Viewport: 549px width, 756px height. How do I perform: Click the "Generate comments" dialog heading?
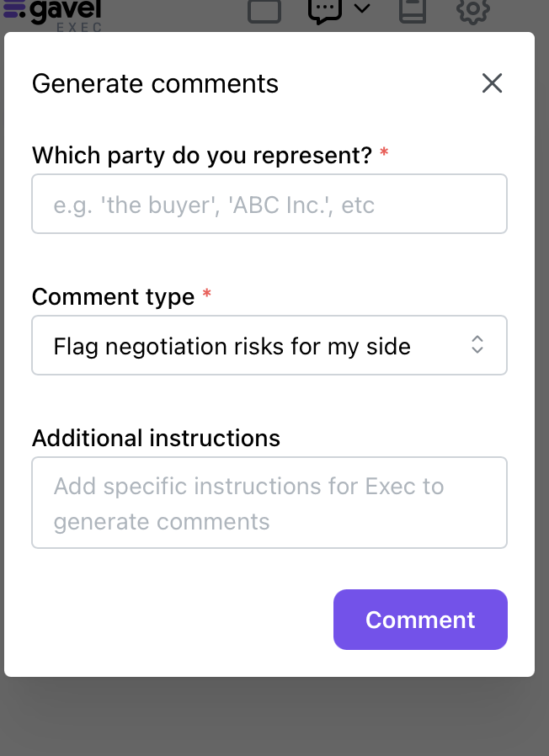(155, 83)
